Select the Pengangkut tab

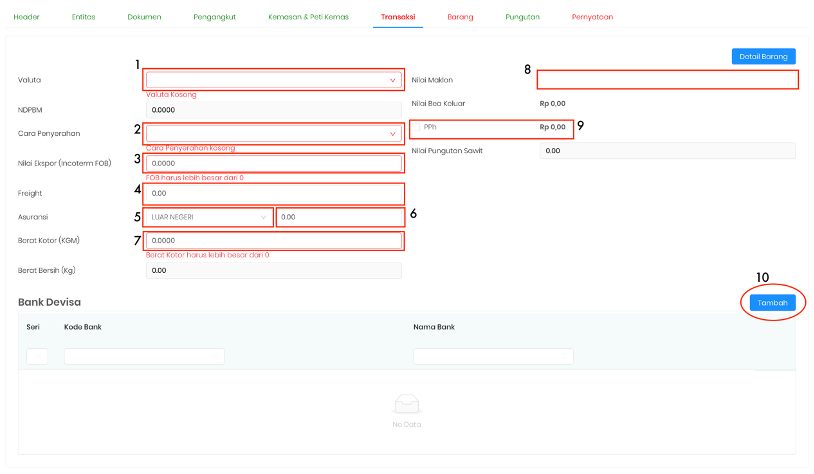pos(215,18)
